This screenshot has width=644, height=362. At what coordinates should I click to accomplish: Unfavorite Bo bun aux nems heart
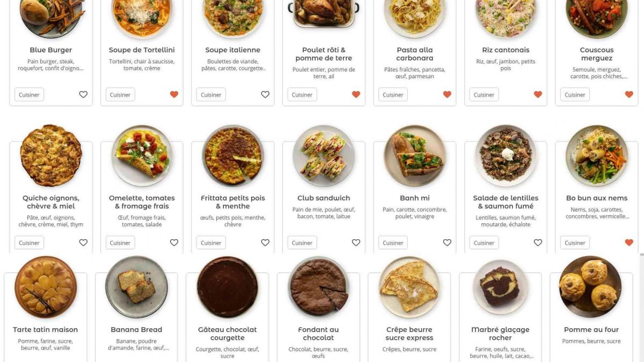pos(629,242)
